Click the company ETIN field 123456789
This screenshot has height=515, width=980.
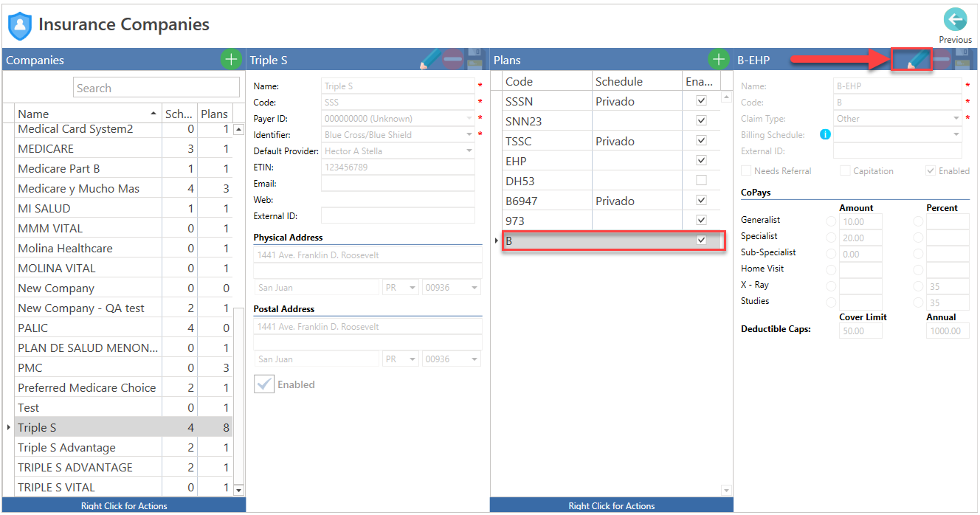coord(398,167)
